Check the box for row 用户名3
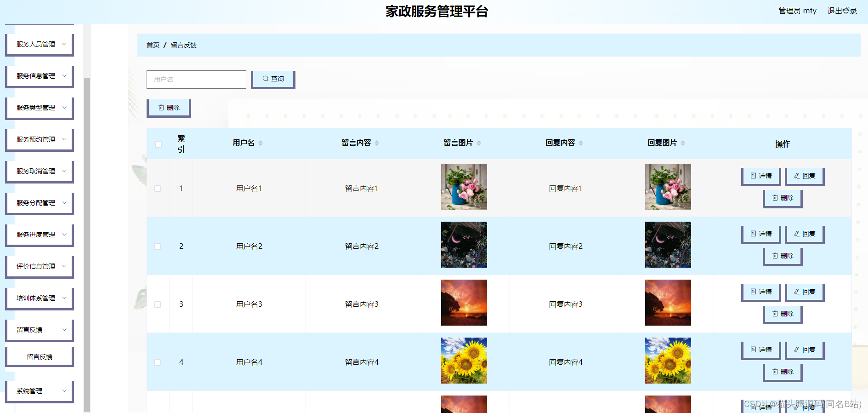This screenshot has width=868, height=413. click(x=158, y=304)
